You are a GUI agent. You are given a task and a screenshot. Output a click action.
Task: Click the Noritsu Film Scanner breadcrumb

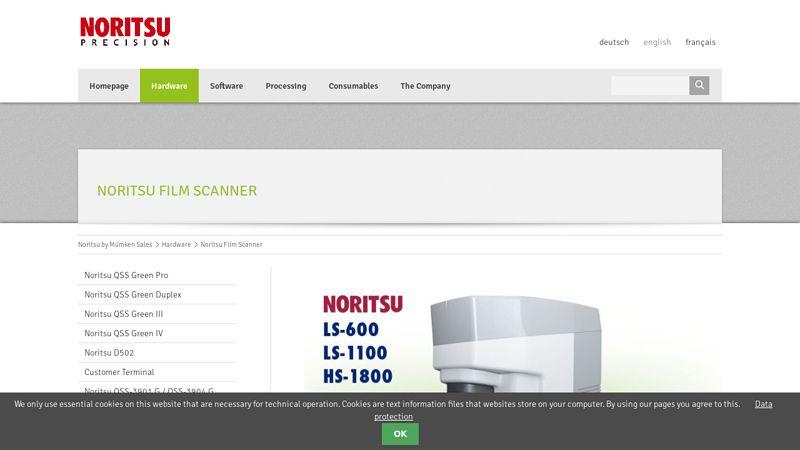point(231,244)
